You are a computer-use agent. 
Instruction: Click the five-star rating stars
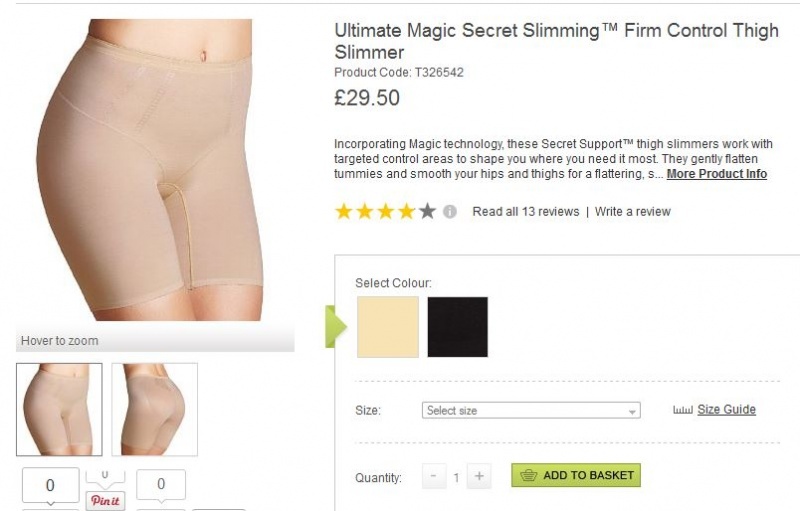coord(385,212)
